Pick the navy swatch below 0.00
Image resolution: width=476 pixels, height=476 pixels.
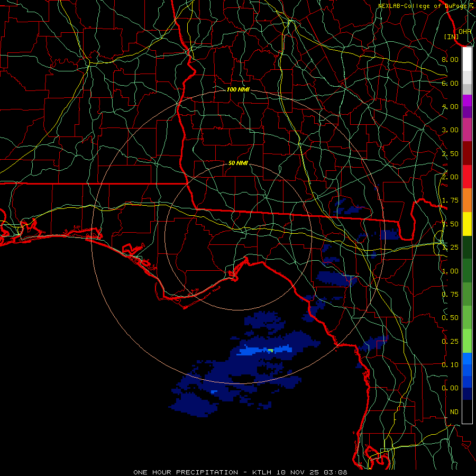[x=467, y=394]
